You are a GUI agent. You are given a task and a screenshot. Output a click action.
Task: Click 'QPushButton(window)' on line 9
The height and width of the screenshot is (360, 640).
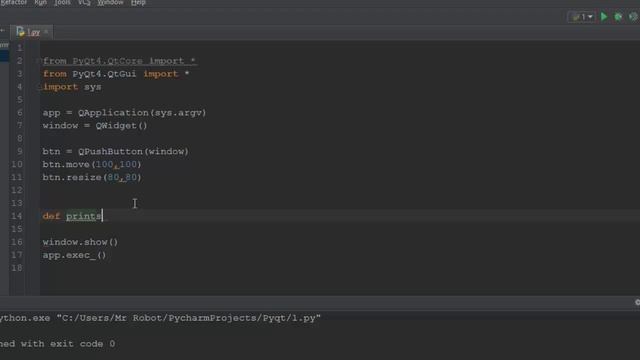(x=133, y=151)
